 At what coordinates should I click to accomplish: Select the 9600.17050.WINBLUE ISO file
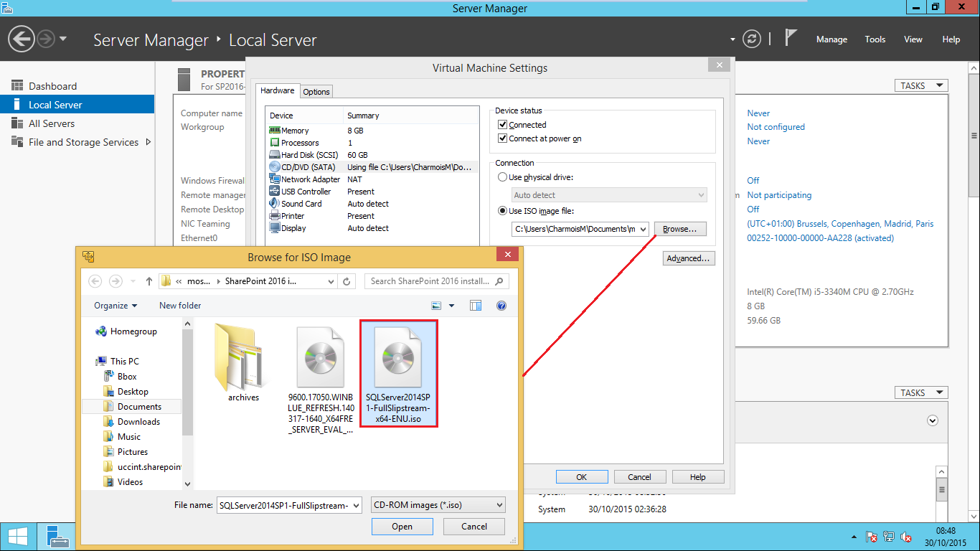(321, 380)
